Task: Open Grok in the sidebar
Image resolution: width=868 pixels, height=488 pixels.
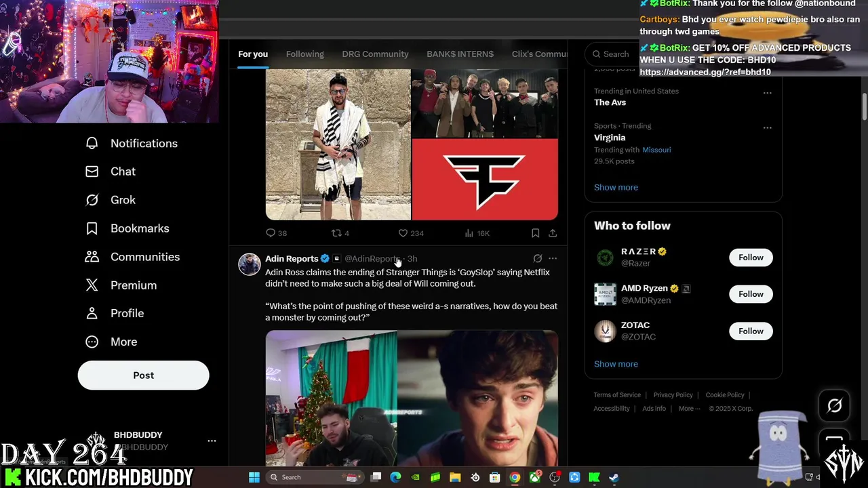Action: [110, 200]
